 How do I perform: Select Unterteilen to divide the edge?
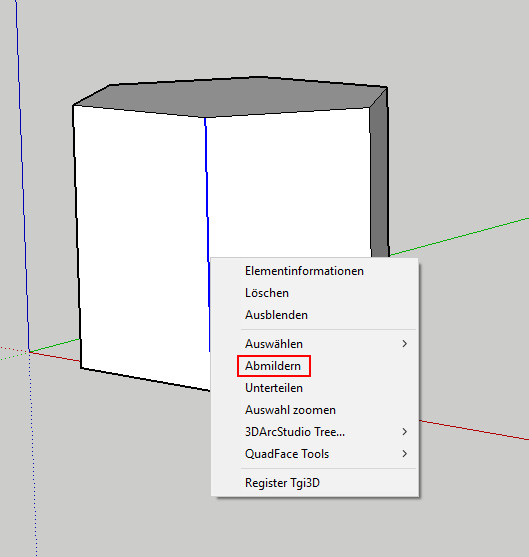click(x=274, y=388)
